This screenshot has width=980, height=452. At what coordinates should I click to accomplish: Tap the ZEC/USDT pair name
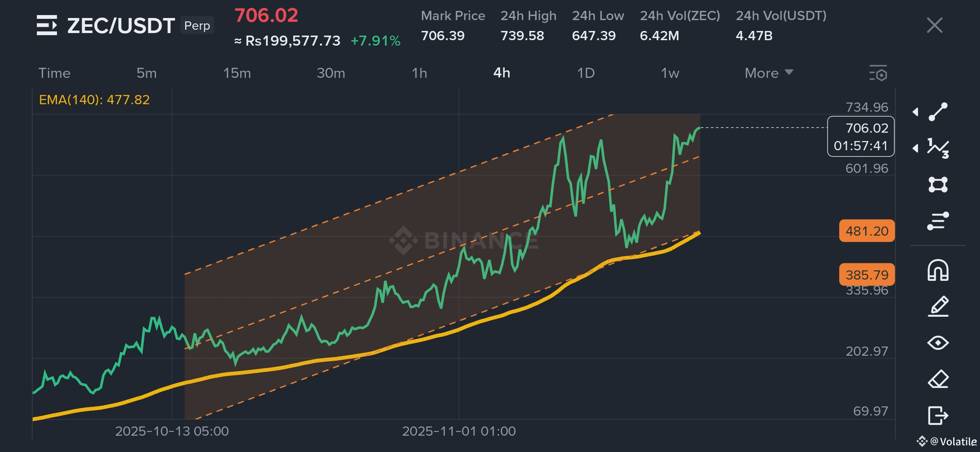(121, 26)
